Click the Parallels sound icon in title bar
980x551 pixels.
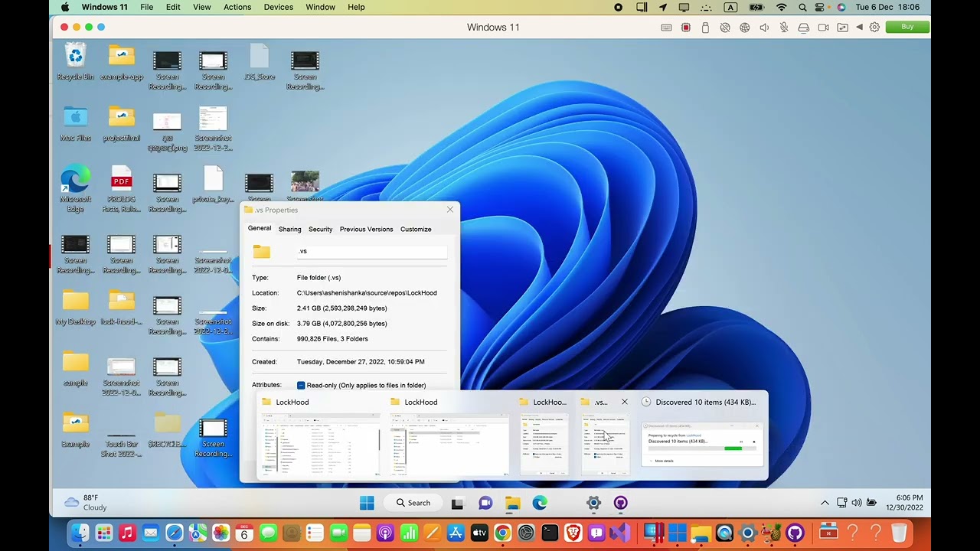click(764, 28)
